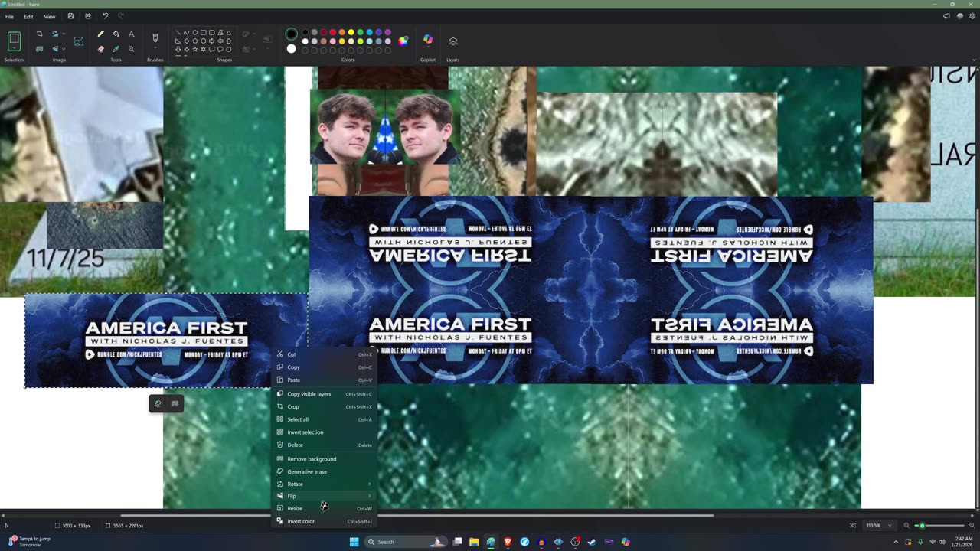This screenshot has height=551, width=980.
Task: Choose Cut from context menu
Action: [x=325, y=354]
